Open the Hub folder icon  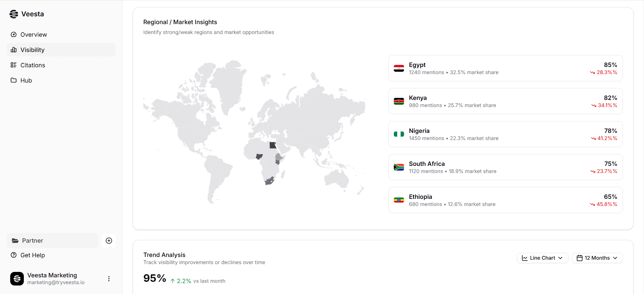(14, 80)
